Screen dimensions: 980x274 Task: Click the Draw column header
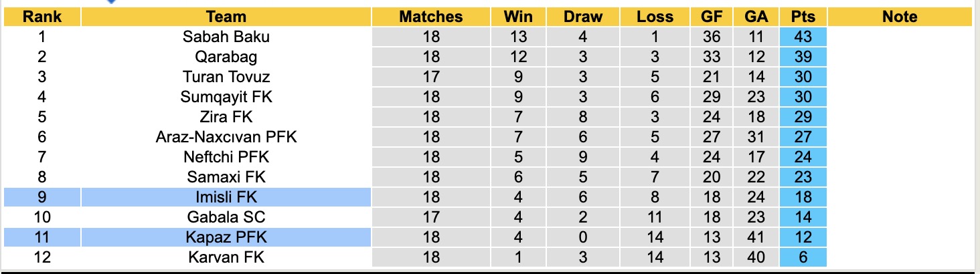point(583,17)
